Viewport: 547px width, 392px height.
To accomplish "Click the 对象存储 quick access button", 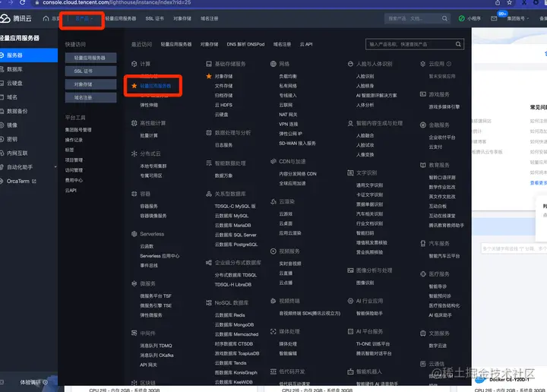I will click(x=90, y=84).
